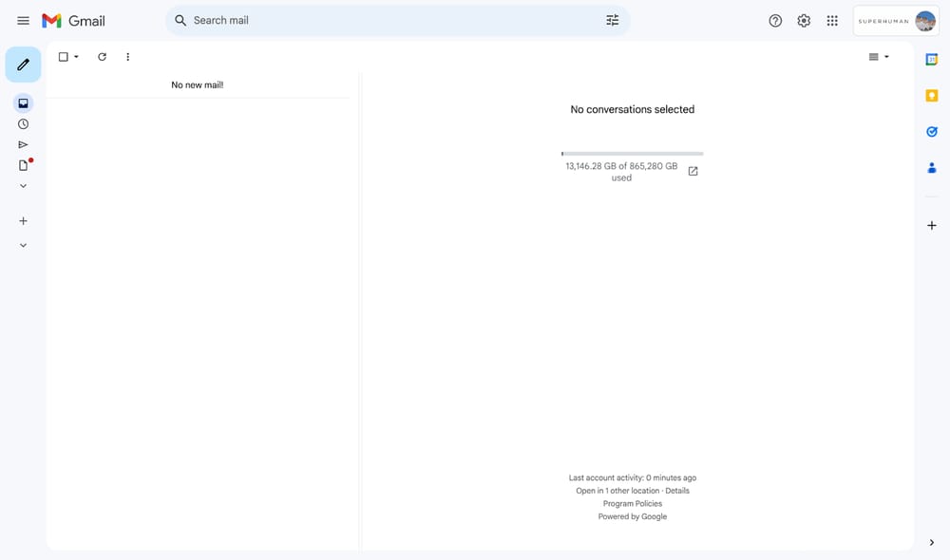Image resolution: width=950 pixels, height=560 pixels.
Task: Open Google Keep in the side panel
Action: 932,95
